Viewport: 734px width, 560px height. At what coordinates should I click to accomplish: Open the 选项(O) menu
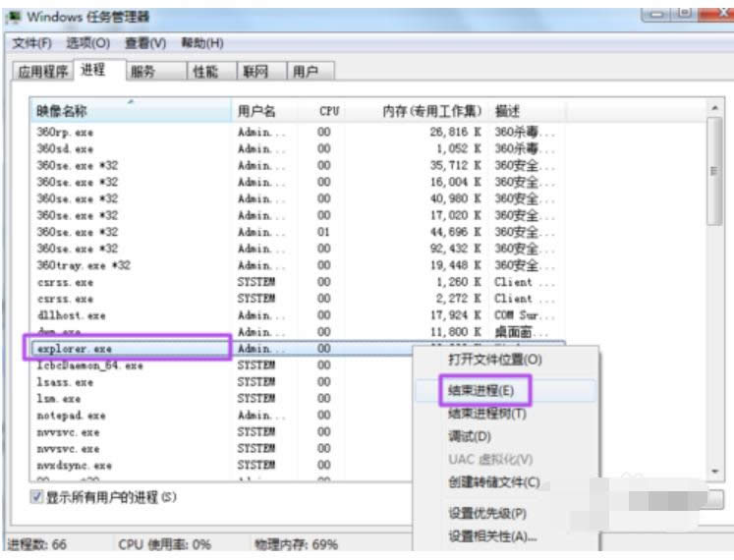(87, 43)
